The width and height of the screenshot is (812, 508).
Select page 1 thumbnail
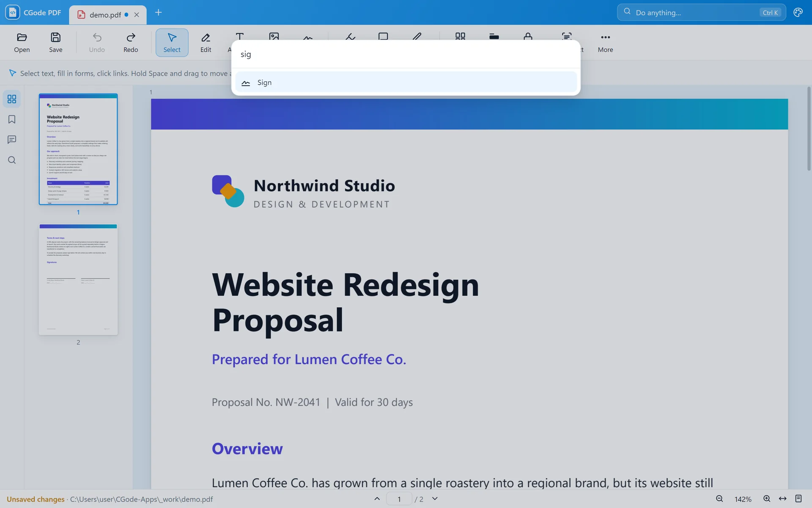78,149
